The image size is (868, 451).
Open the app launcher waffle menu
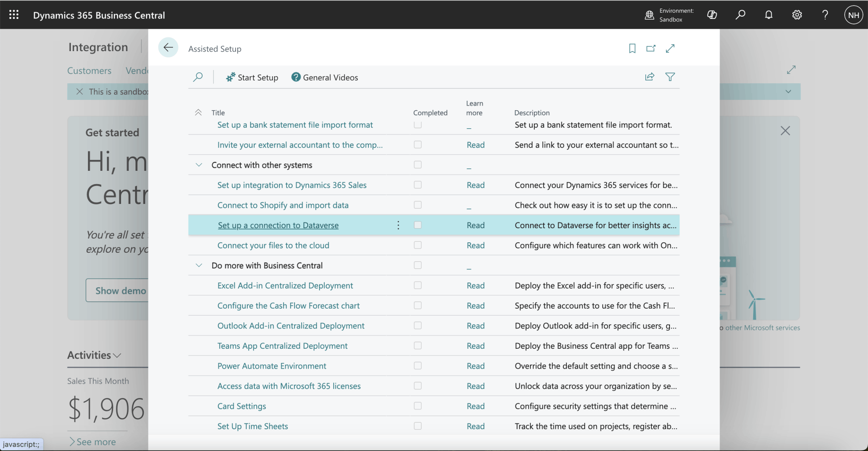tap(14, 15)
